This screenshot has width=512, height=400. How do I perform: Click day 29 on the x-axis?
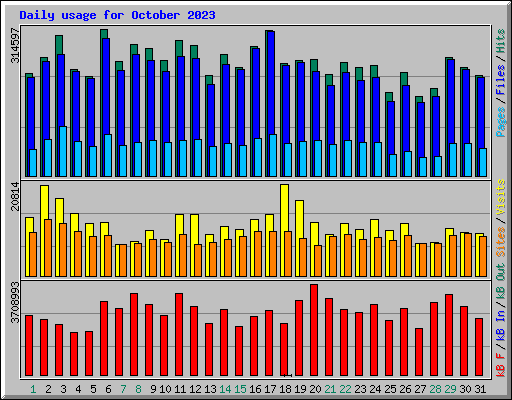click(450, 389)
